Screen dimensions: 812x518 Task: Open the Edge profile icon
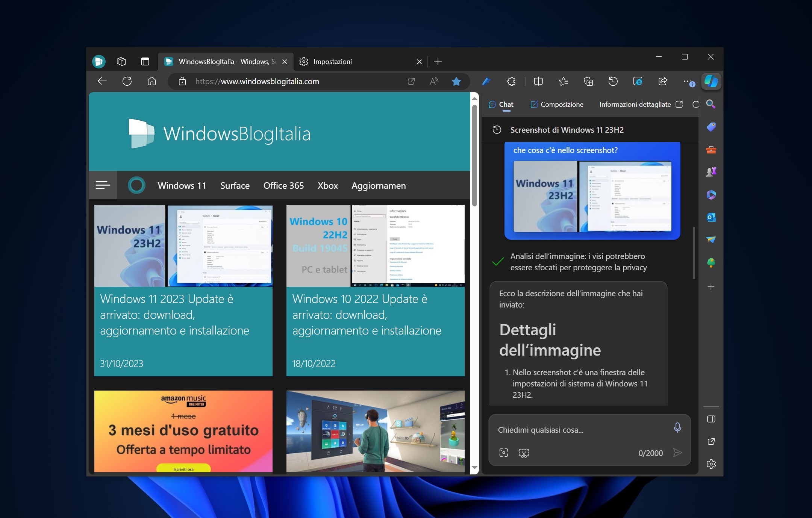tap(99, 61)
